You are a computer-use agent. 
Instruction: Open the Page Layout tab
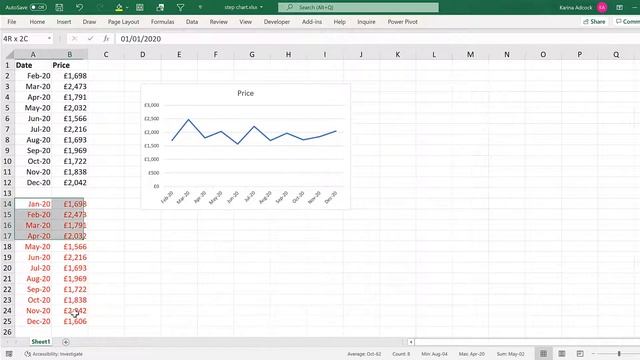click(123, 22)
